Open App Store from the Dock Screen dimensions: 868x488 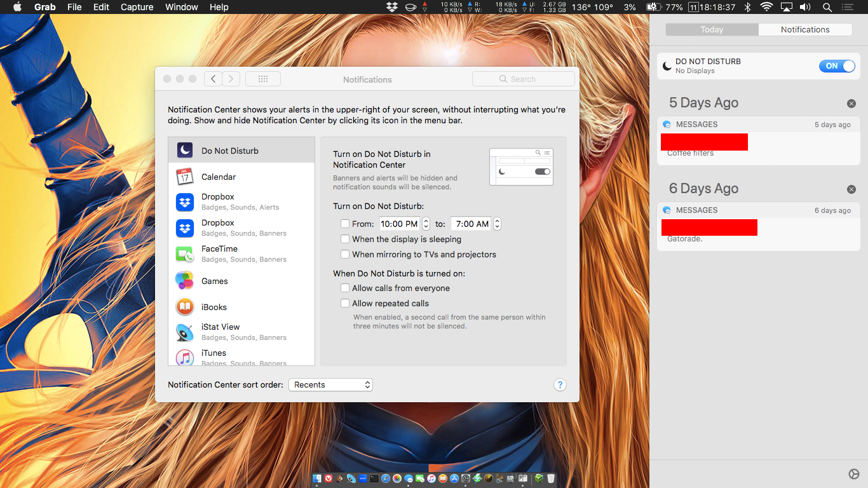pos(454,478)
